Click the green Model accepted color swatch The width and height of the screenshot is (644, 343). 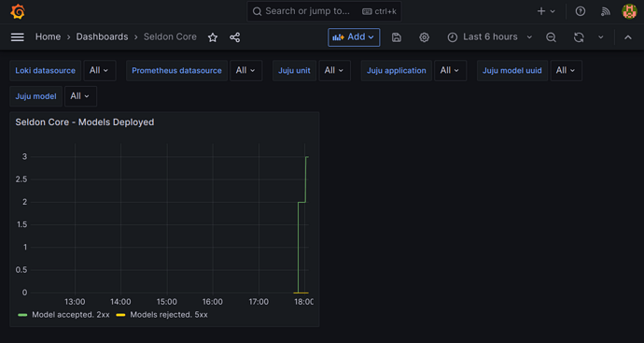tap(22, 315)
